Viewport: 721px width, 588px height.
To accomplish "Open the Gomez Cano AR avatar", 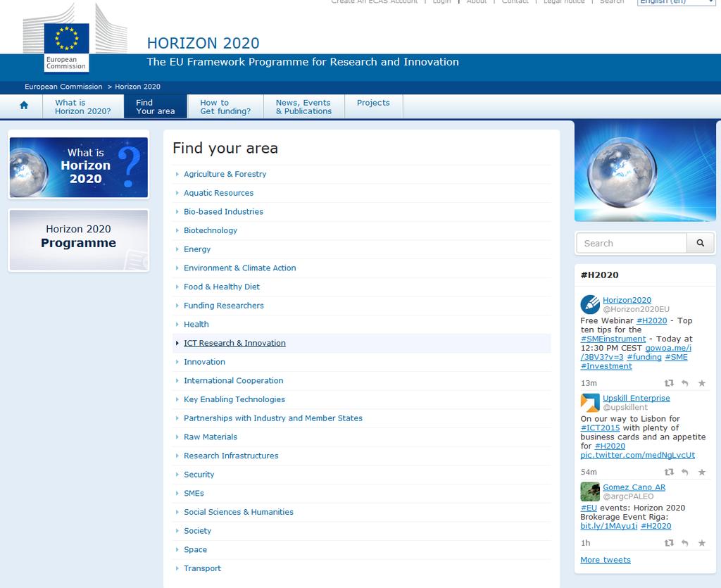I will click(590, 492).
